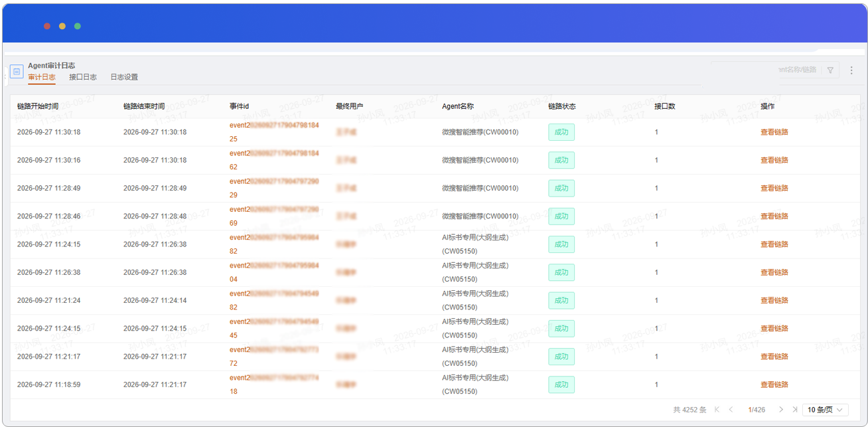Click the 1/426 page number box
Viewport: 868px width, 427px height.
tap(757, 410)
